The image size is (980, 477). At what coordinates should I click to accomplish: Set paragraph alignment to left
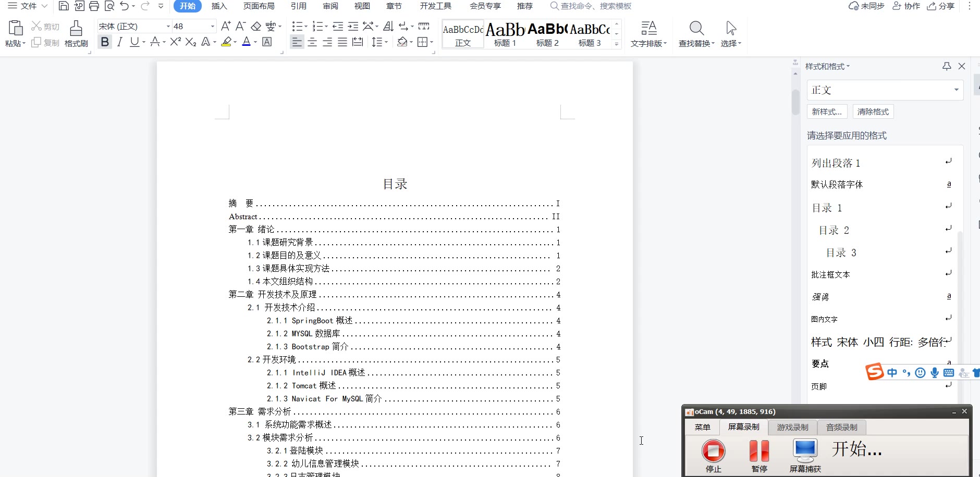(297, 42)
